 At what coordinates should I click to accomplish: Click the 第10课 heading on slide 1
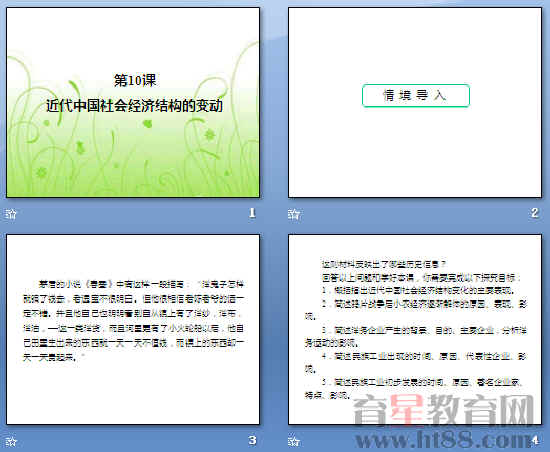click(135, 80)
